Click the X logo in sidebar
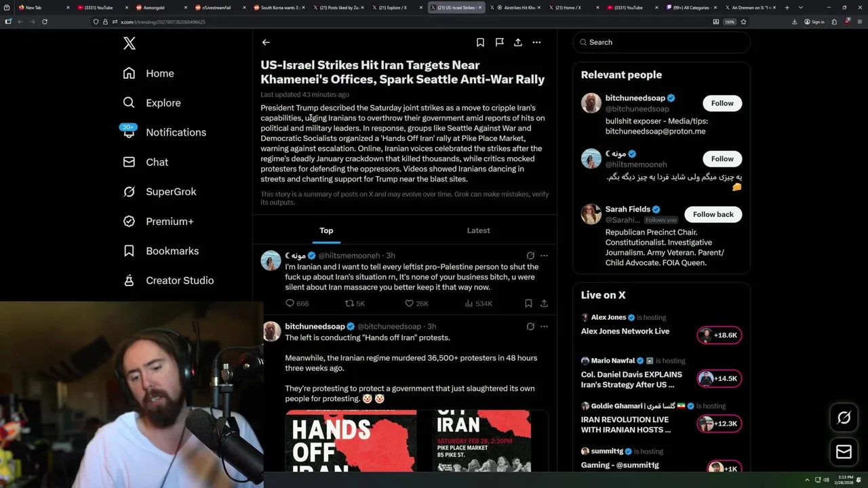The height and width of the screenshot is (488, 868). 129,43
